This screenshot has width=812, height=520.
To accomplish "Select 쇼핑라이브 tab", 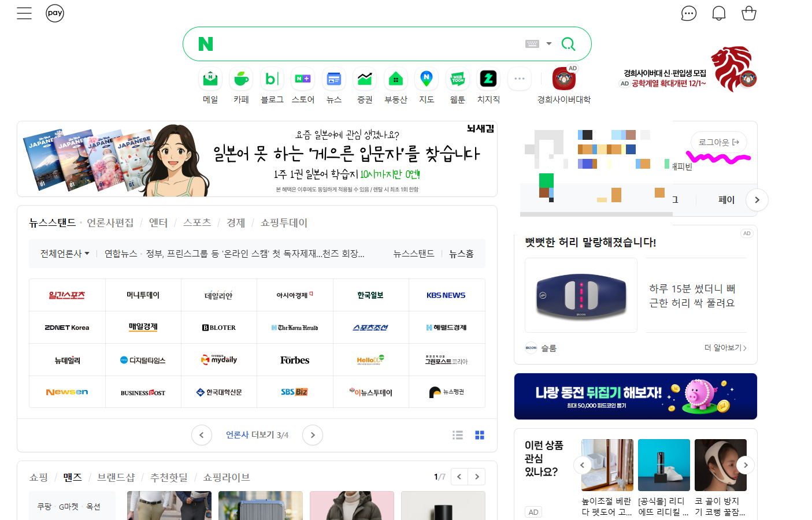I will (x=227, y=477).
